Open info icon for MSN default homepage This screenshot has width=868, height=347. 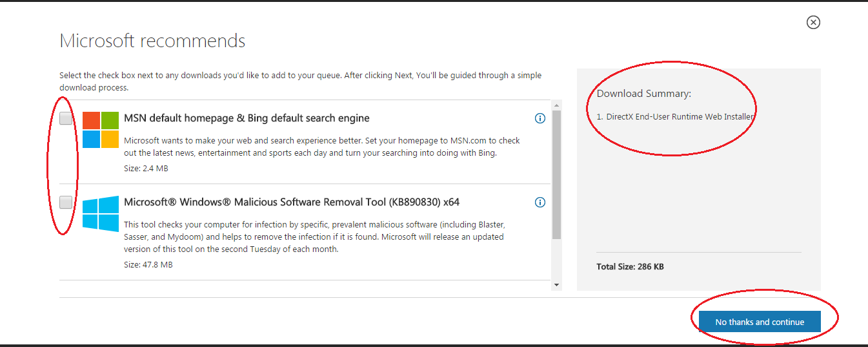tap(540, 118)
